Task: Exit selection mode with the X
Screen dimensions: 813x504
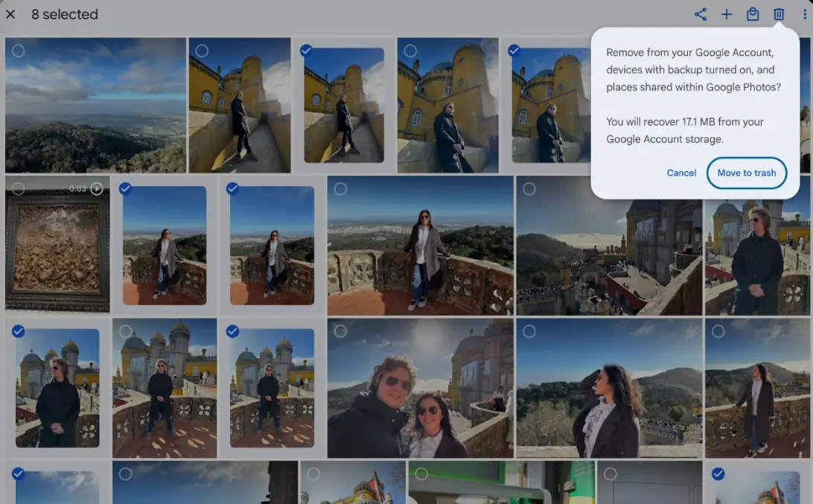Action: 10,14
